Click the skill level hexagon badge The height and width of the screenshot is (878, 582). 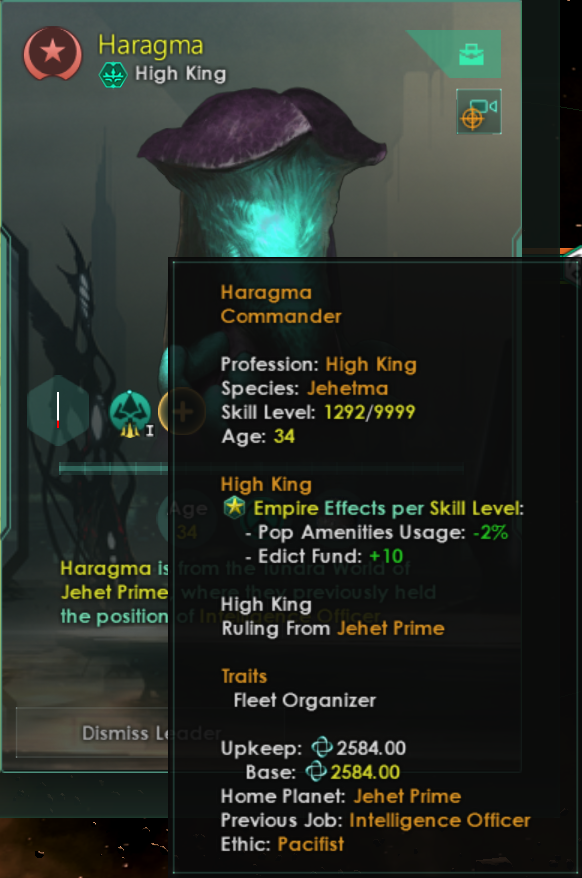click(58, 410)
